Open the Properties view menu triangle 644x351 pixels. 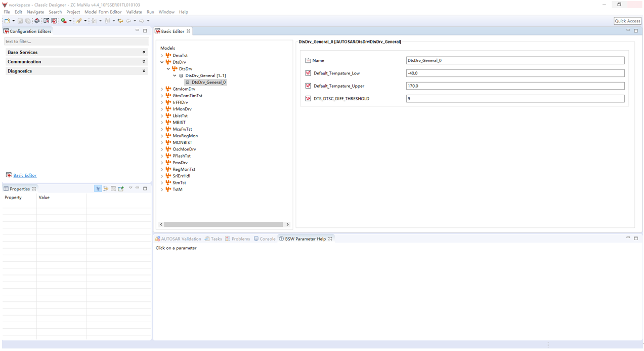(x=131, y=188)
